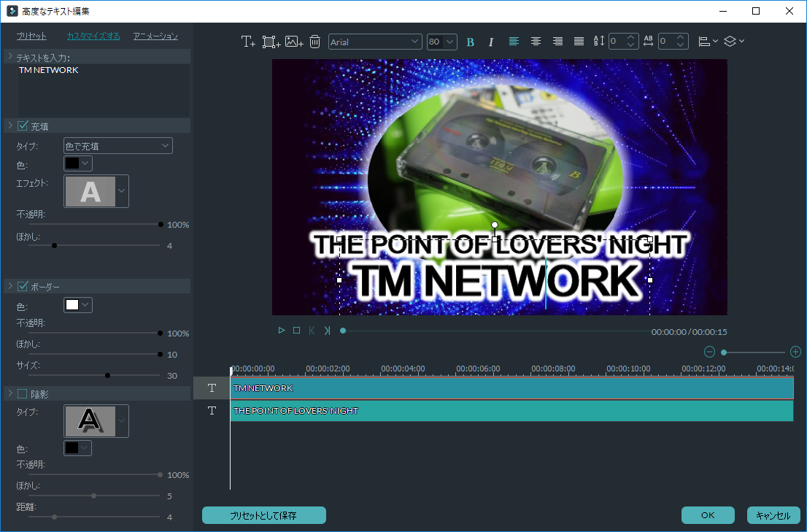Click the character spacing icon
This screenshot has width=807, height=532.
649,41
